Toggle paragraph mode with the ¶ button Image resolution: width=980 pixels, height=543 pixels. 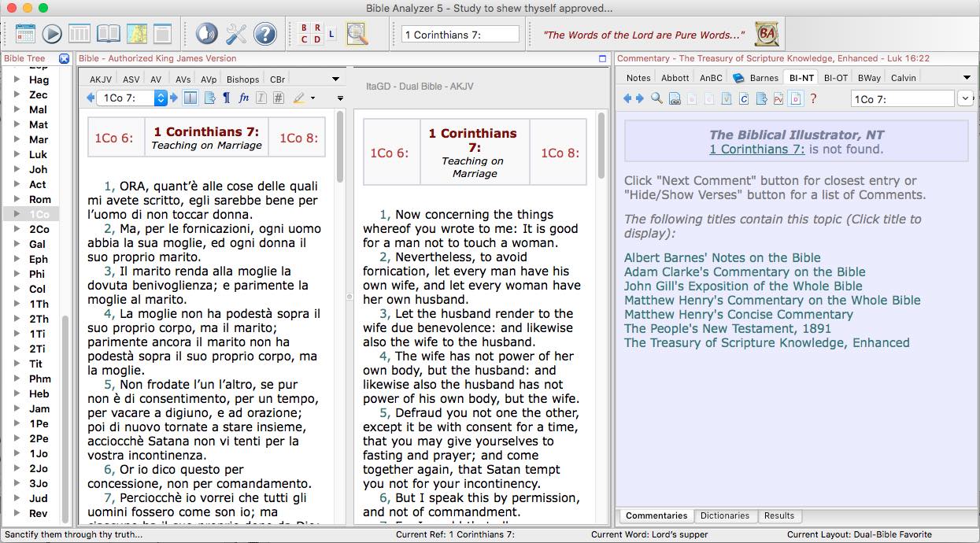[x=227, y=98]
